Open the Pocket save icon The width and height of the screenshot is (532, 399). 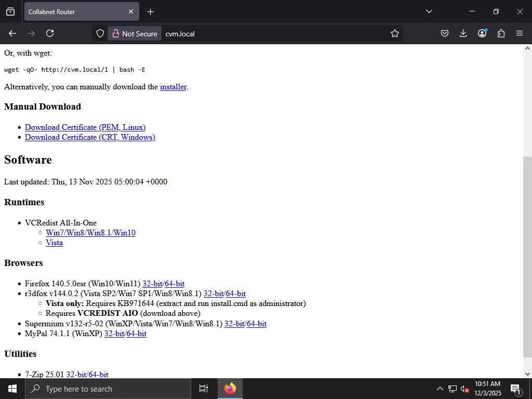tap(445, 33)
